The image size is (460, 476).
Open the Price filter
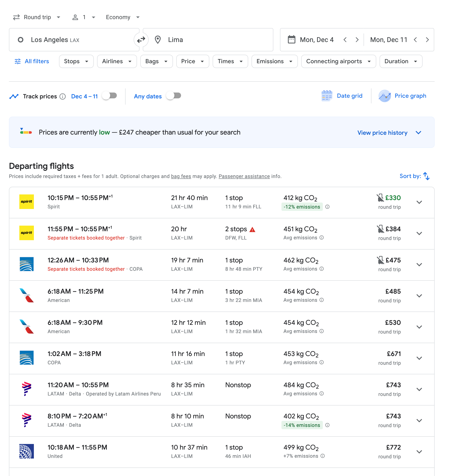(192, 61)
